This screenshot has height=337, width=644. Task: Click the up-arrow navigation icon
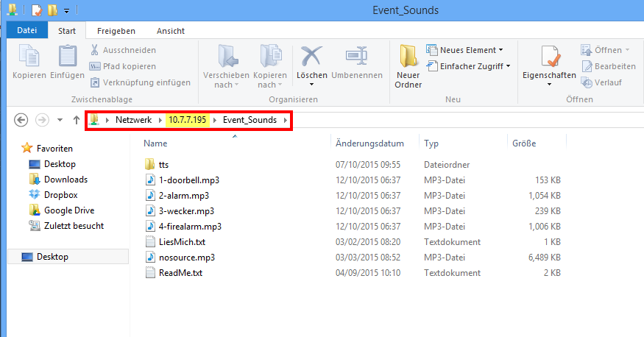pos(77,120)
